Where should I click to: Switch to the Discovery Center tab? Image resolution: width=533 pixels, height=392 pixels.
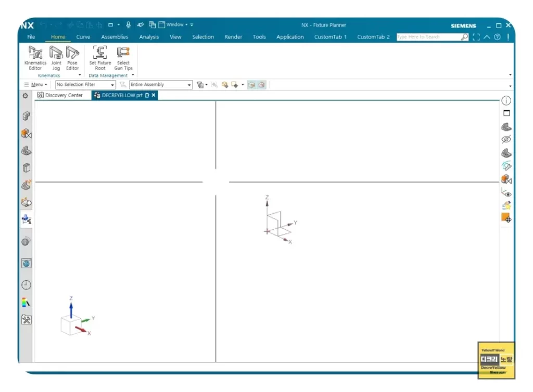[x=60, y=95]
